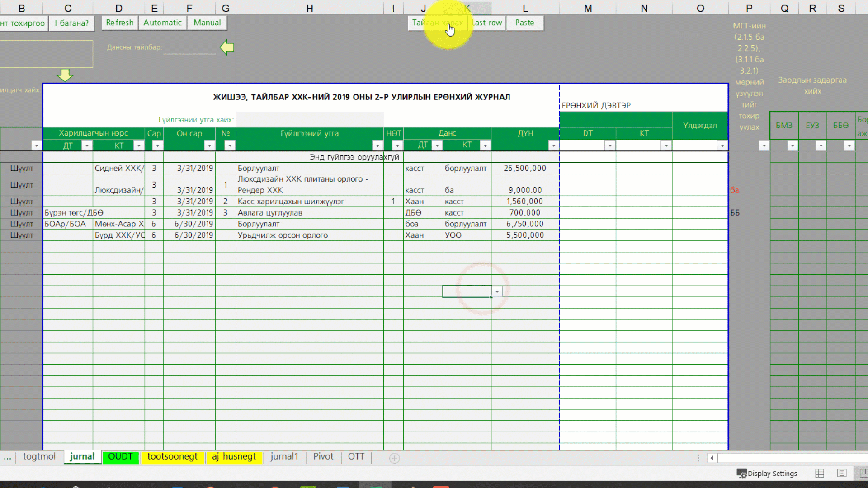Go to the Pivot sheet tab
Screen dimensions: 868x488
click(323, 456)
